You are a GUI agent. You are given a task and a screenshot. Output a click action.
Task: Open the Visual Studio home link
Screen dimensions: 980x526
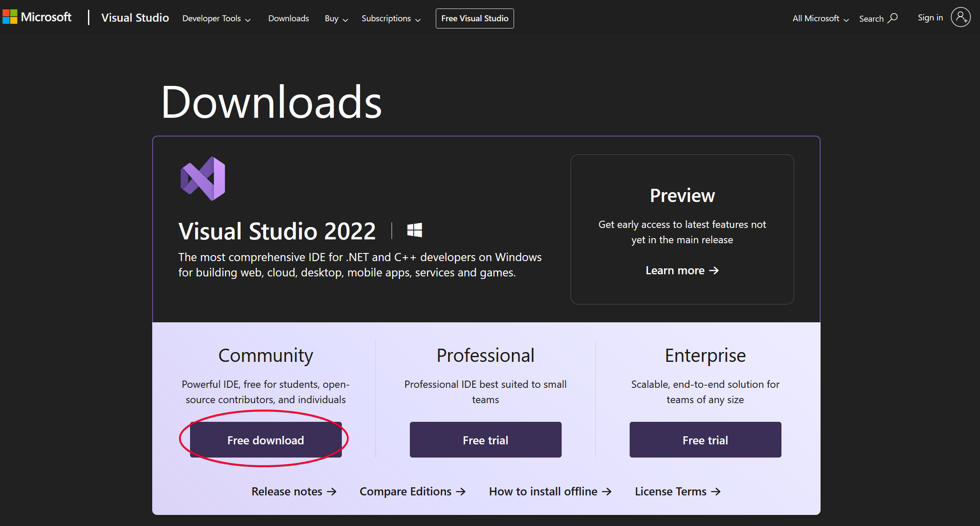click(135, 18)
